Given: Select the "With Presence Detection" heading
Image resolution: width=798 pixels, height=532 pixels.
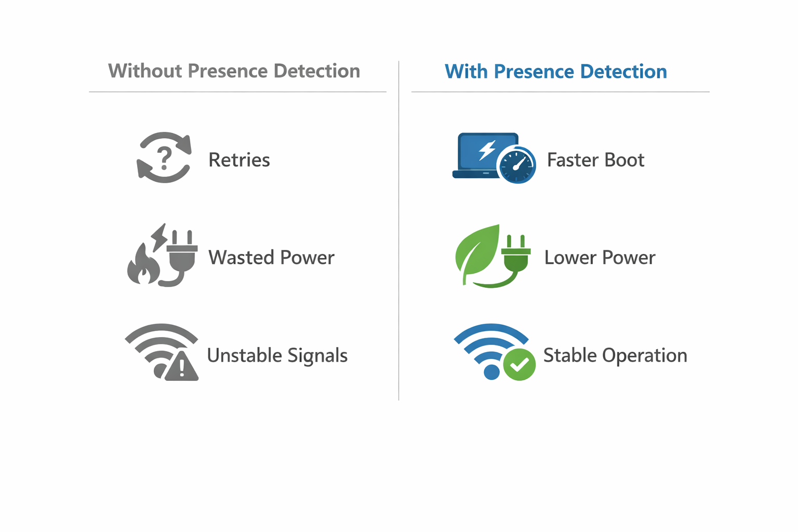Looking at the screenshot, I should pyautogui.click(x=555, y=72).
